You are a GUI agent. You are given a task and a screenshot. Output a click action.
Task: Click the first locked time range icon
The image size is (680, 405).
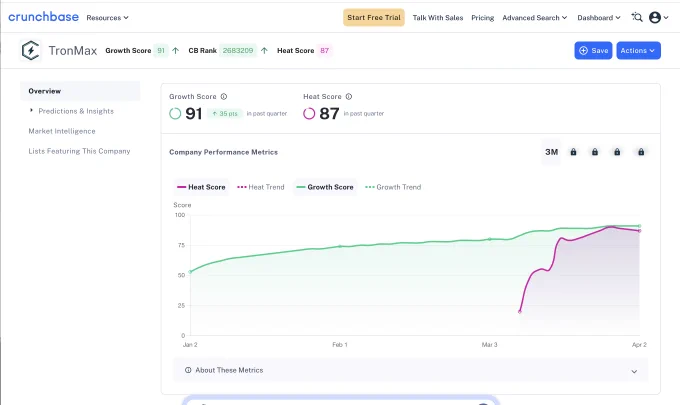tap(573, 152)
